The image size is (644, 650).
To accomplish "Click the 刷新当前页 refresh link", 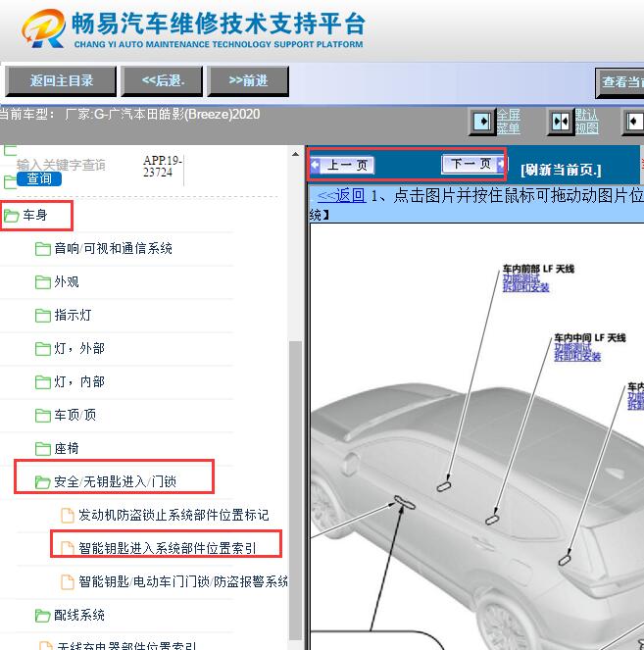I will pyautogui.click(x=561, y=169).
